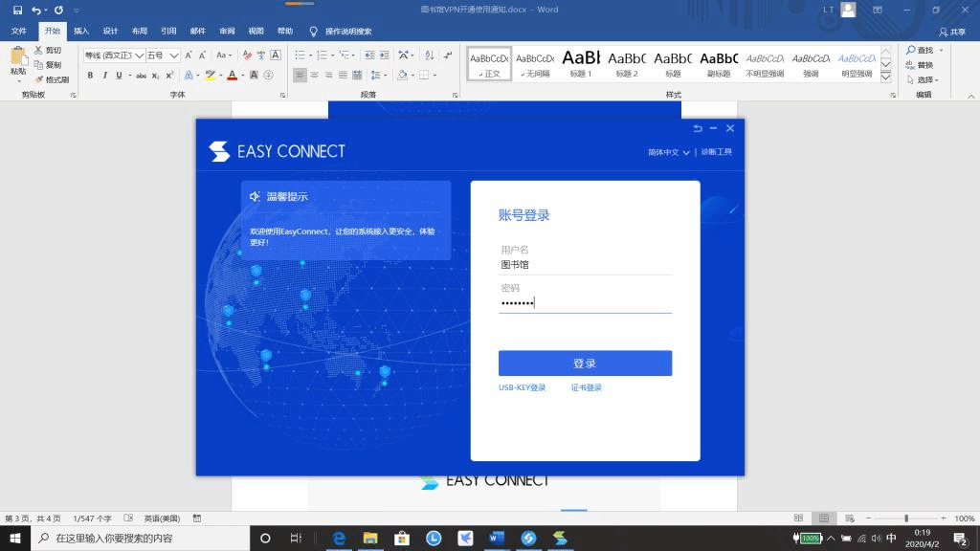The width and height of the screenshot is (980, 551).
Task: Toggle Underline formatting
Action: tap(119, 75)
